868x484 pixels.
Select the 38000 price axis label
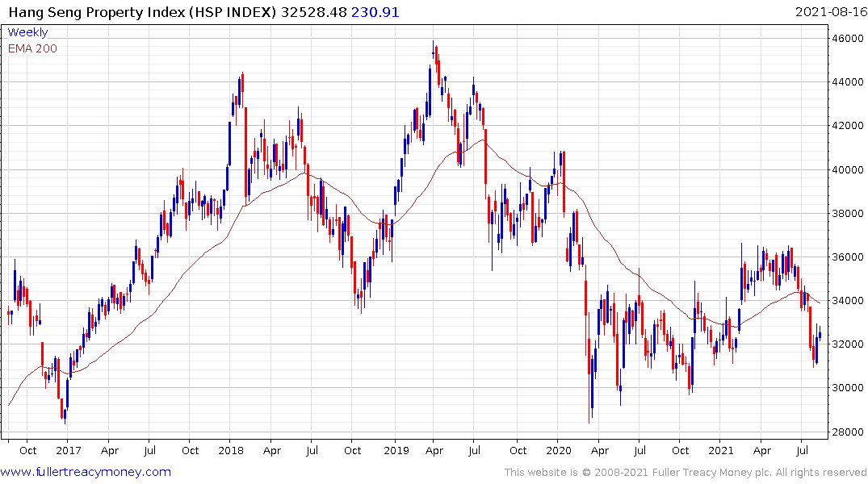coord(847,214)
